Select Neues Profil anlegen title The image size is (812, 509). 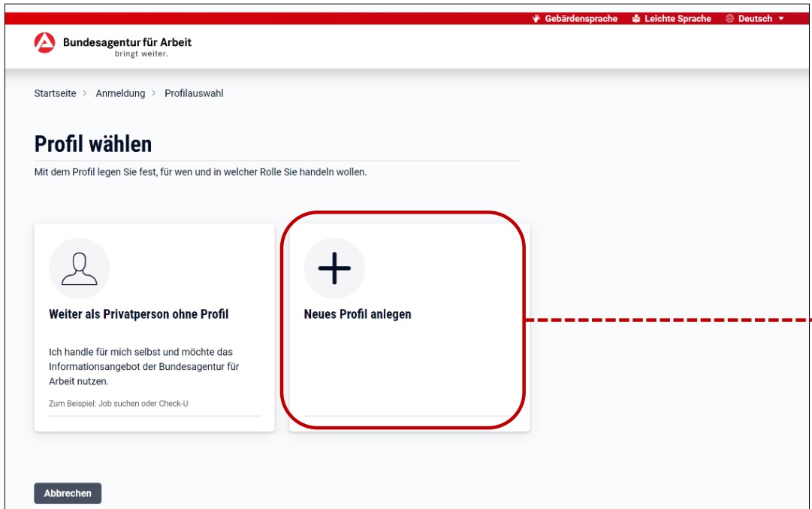[357, 314]
